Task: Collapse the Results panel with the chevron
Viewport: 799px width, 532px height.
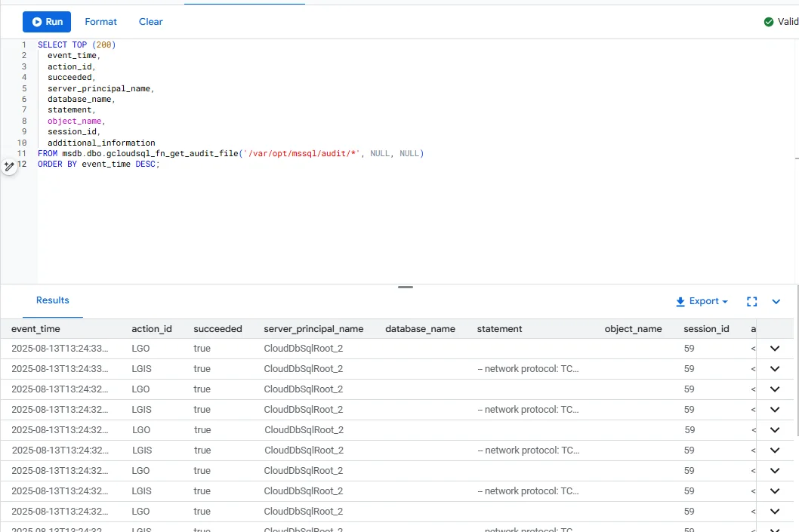Action: pos(776,301)
